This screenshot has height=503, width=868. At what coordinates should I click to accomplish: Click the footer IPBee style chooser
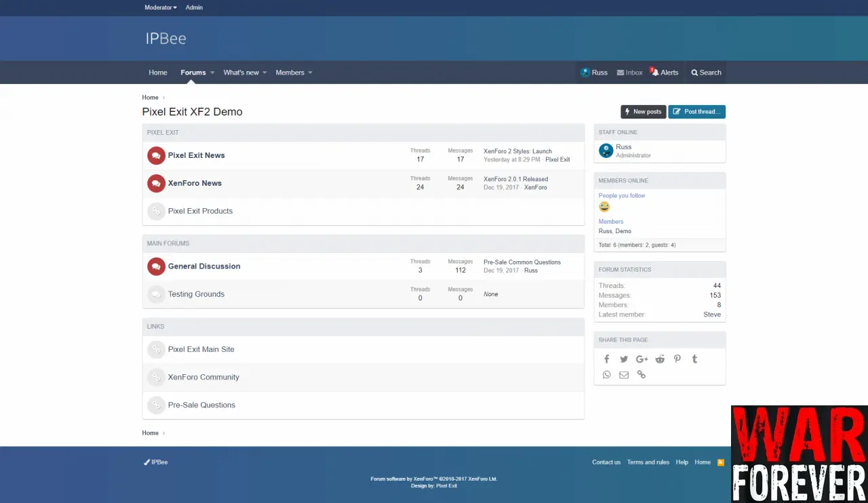pos(156,462)
